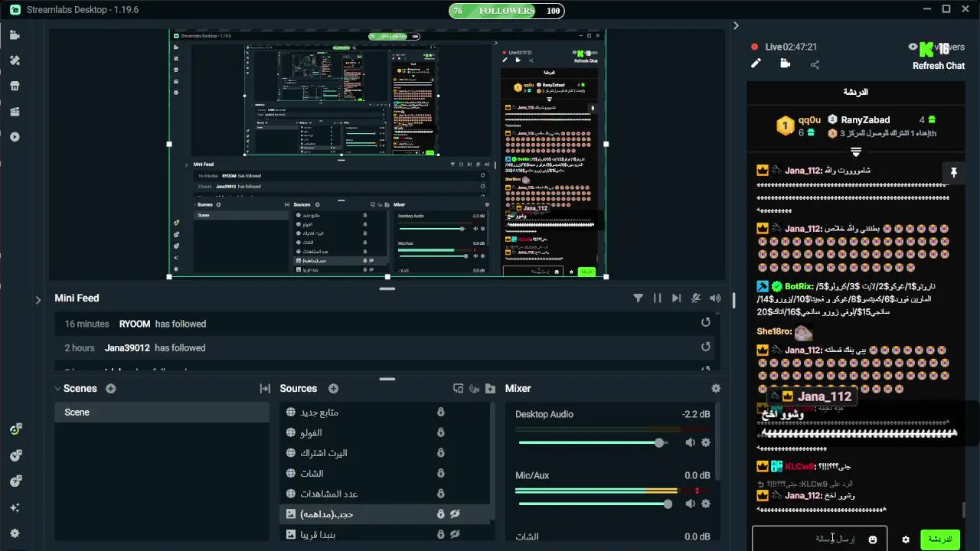The image size is (980, 551).
Task: Add a new scene with plus icon
Action: pyautogui.click(x=111, y=389)
